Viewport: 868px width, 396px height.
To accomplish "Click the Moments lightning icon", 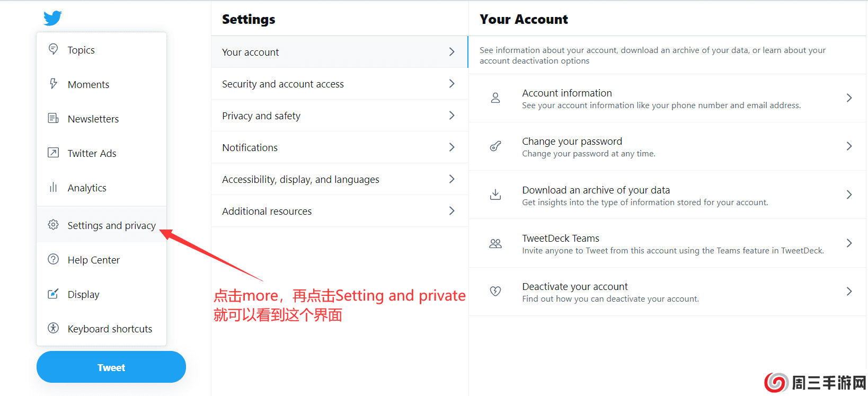I will coord(53,84).
